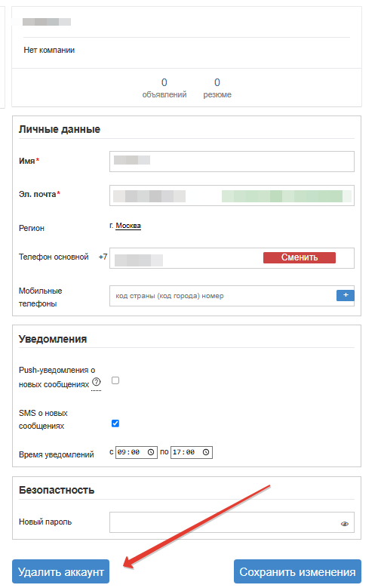The image size is (381, 588).
Task: Click the Сменить phone button
Action: pyautogui.click(x=300, y=257)
